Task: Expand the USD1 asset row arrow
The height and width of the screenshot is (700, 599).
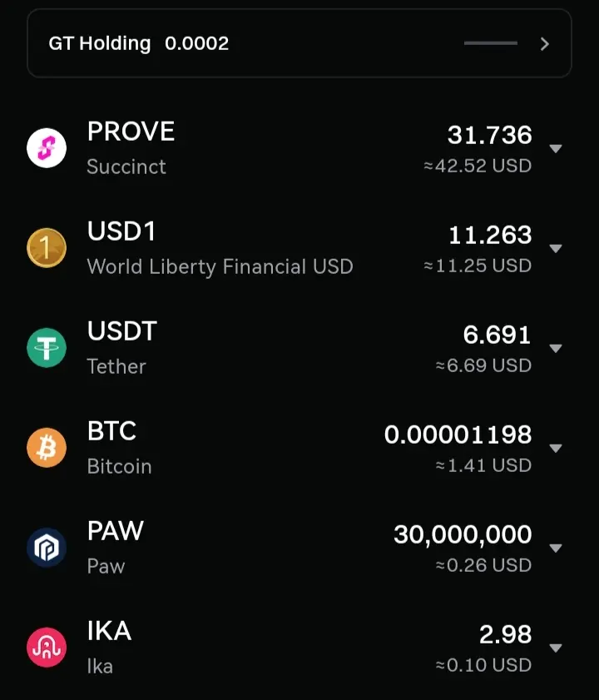Action: point(556,249)
